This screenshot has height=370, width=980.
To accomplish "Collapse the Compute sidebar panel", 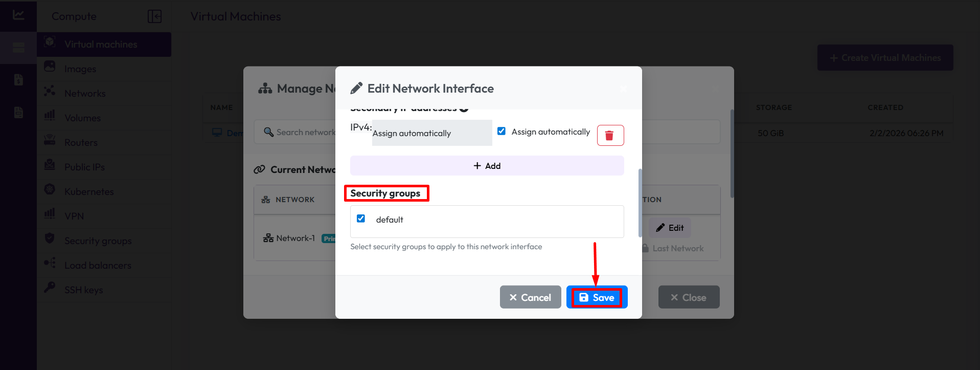I will coord(154,16).
